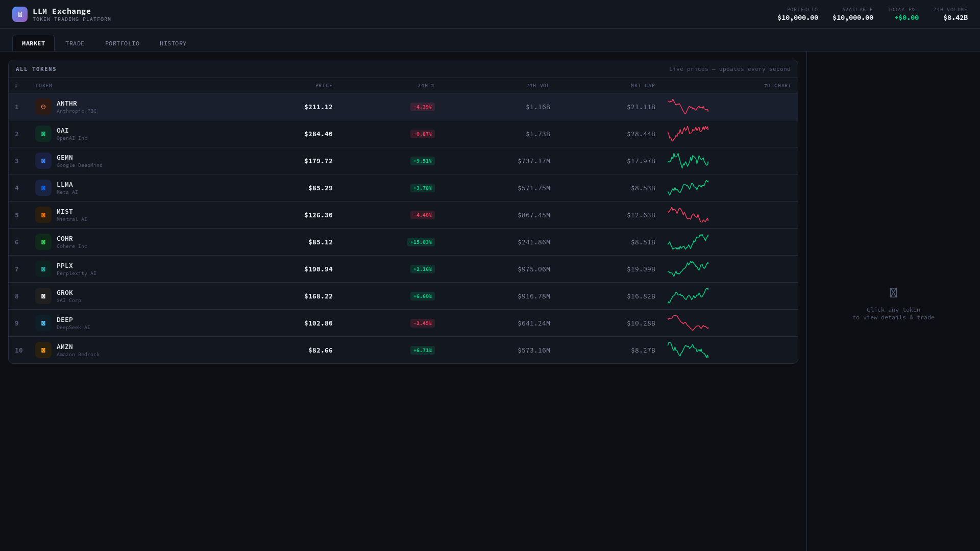Select the Mistral AI token logo

(43, 215)
